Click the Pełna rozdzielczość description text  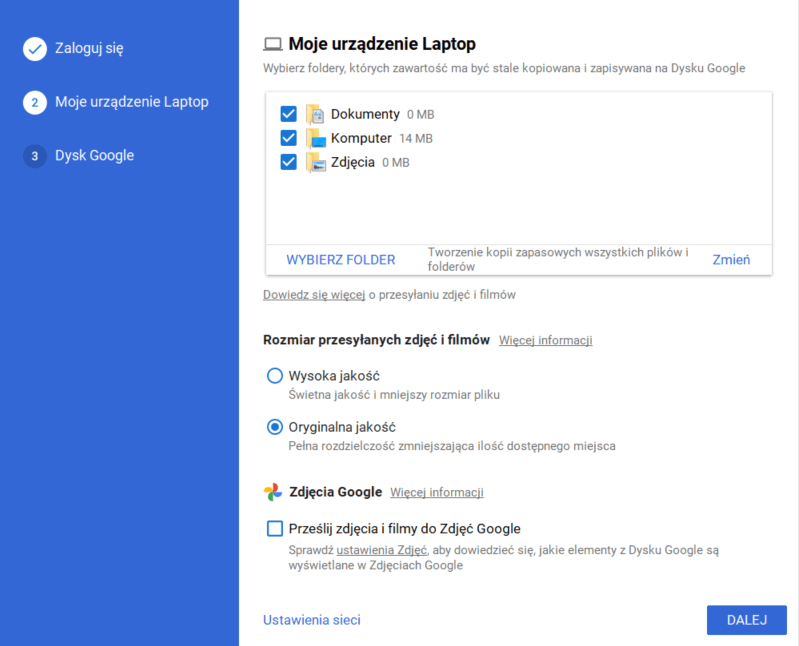coord(451,446)
